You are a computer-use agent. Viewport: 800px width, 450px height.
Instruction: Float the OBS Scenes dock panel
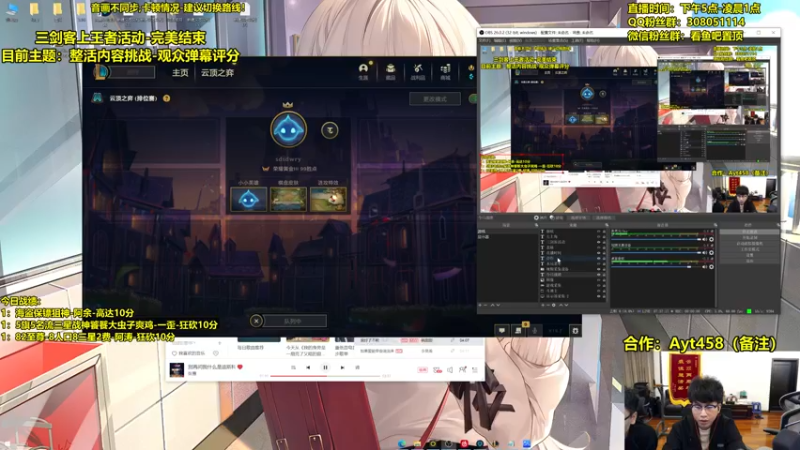tap(536, 225)
